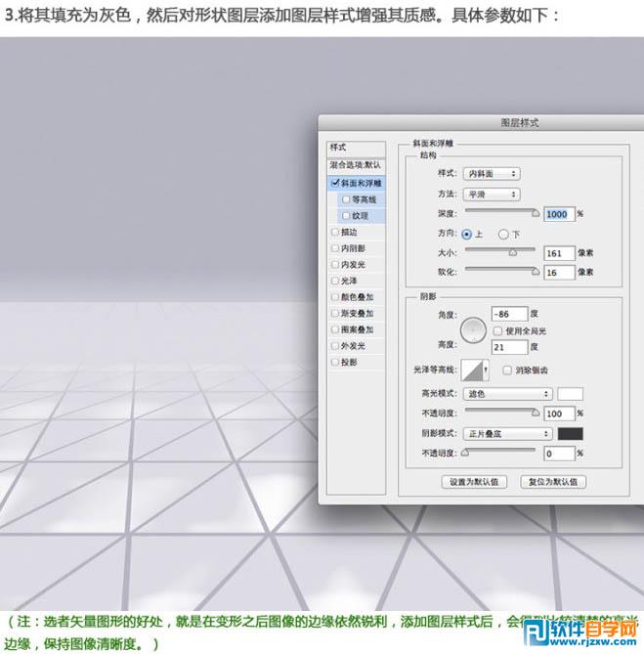Image resolution: width=644 pixels, height=654 pixels.
Task: Toggle the 斜面和浮雕 checkbox
Action: [x=335, y=183]
